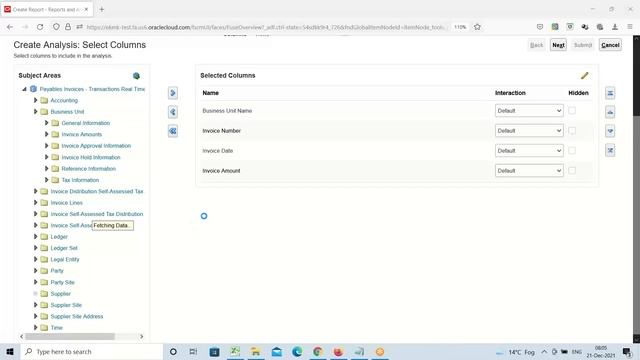The width and height of the screenshot is (640, 360).
Task: Select the Create Report browser tab
Action: [x=47, y=9]
